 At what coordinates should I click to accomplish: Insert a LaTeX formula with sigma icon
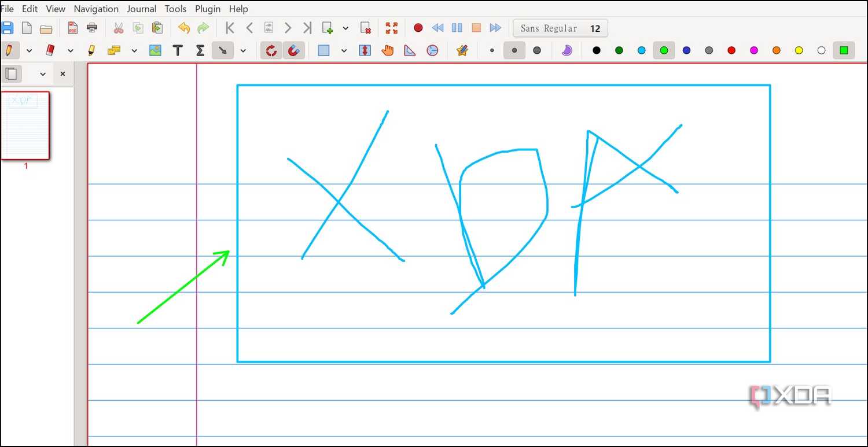point(200,50)
